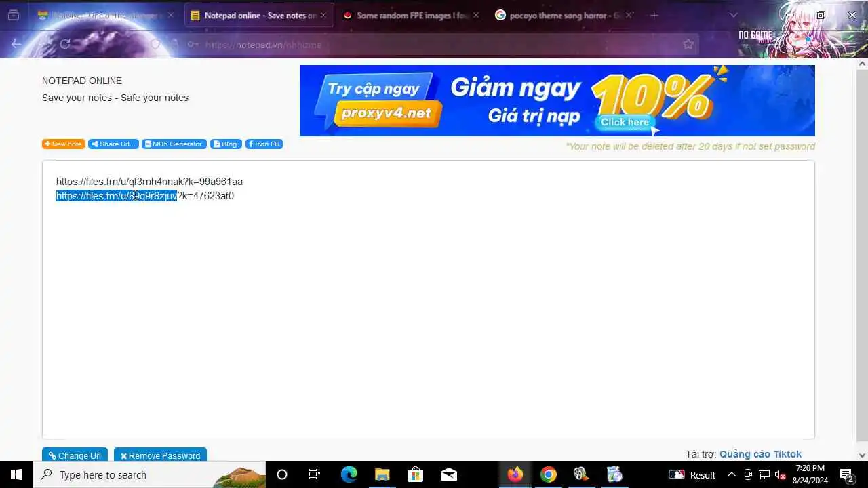Click the Windows Start button
The width and height of the screenshot is (868, 488).
pos(16,474)
